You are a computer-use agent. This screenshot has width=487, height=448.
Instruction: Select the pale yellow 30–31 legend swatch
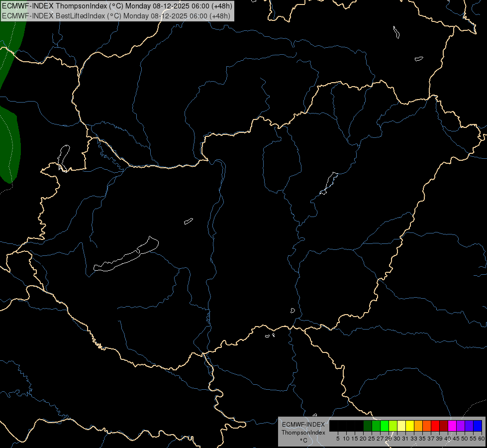tap(401, 426)
